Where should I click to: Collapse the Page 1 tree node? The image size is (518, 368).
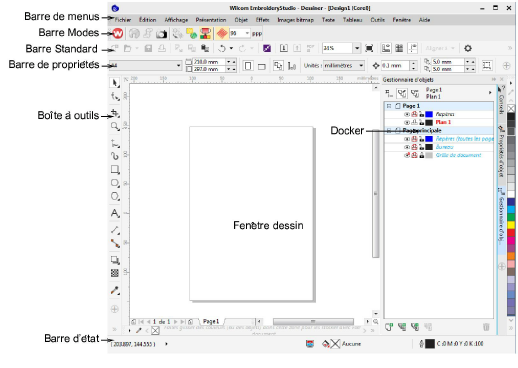coord(389,106)
